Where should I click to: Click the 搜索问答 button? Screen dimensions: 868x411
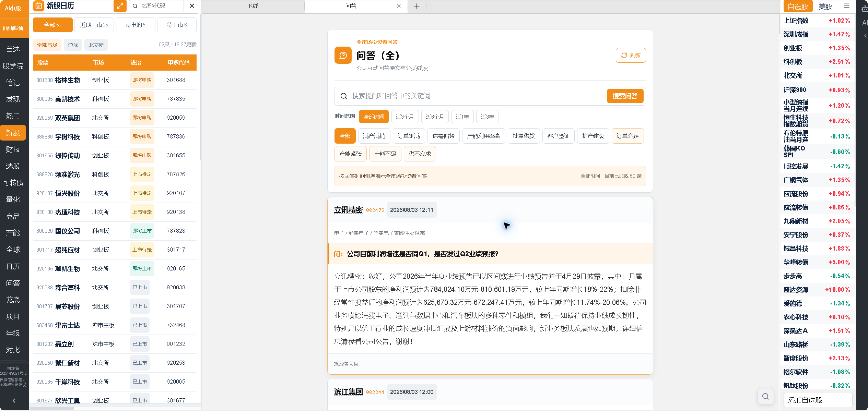pos(625,96)
